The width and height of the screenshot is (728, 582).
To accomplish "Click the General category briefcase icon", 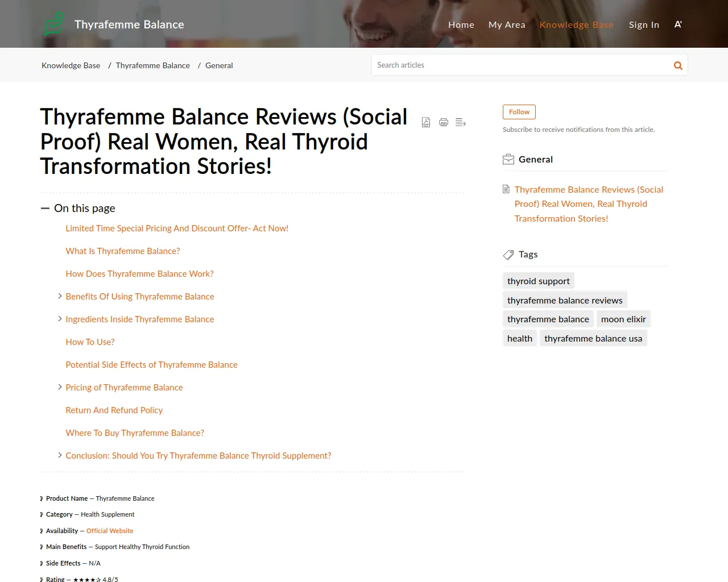I will pyautogui.click(x=508, y=160).
